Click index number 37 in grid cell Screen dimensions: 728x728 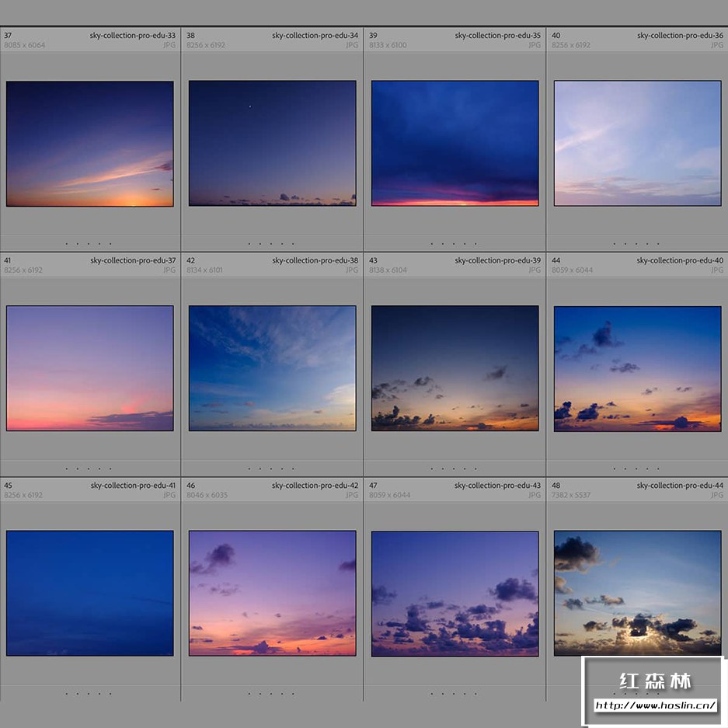point(8,35)
